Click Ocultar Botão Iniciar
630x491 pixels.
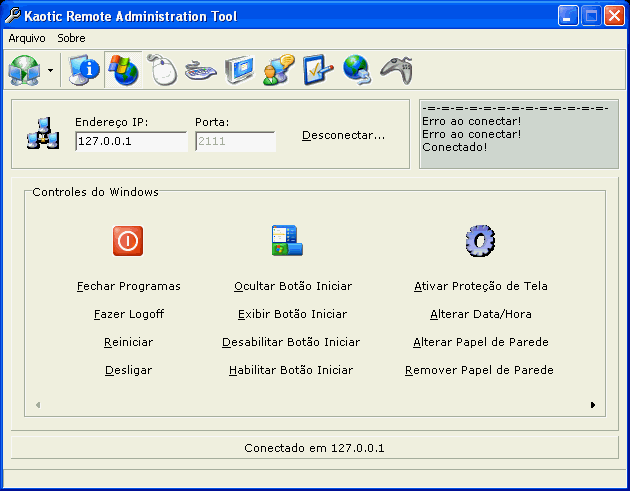coord(292,286)
